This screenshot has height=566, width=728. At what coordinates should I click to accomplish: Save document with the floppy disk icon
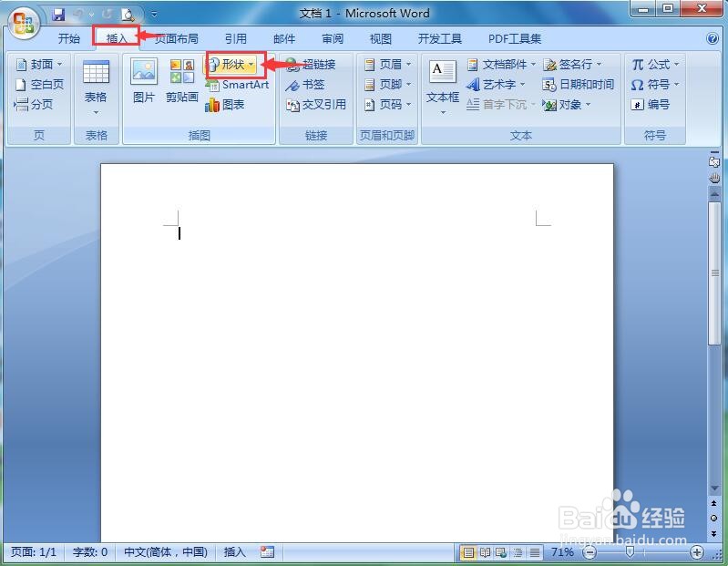(x=58, y=15)
